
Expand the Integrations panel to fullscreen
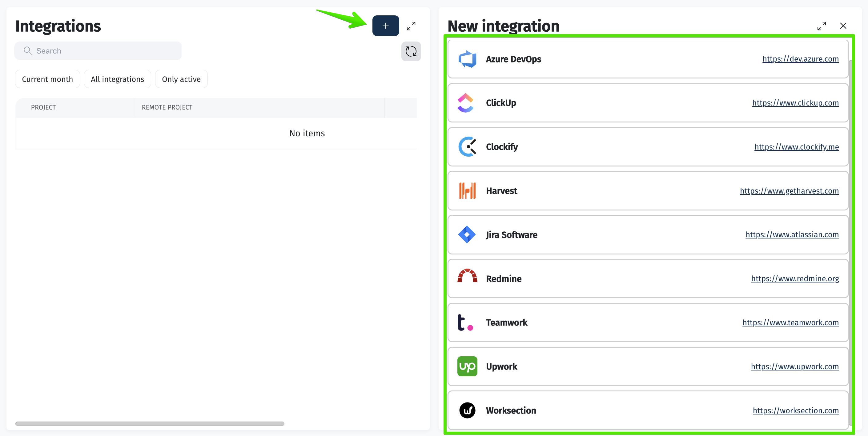click(411, 26)
